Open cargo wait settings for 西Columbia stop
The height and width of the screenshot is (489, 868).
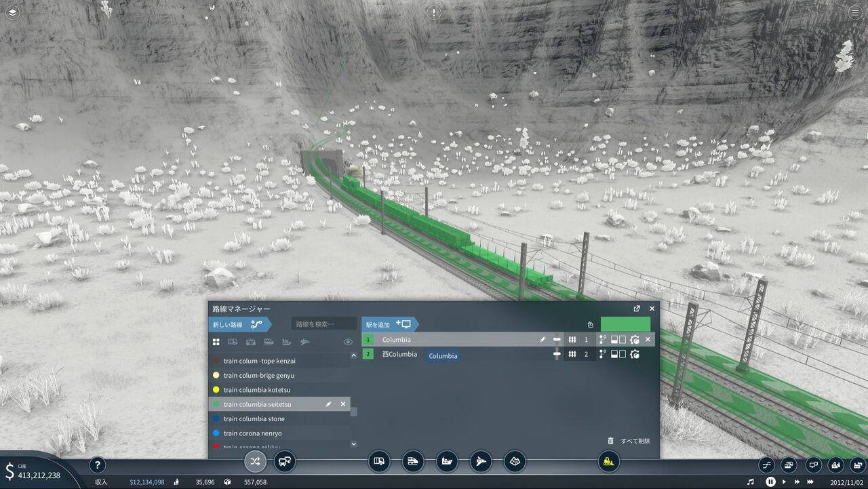point(635,354)
